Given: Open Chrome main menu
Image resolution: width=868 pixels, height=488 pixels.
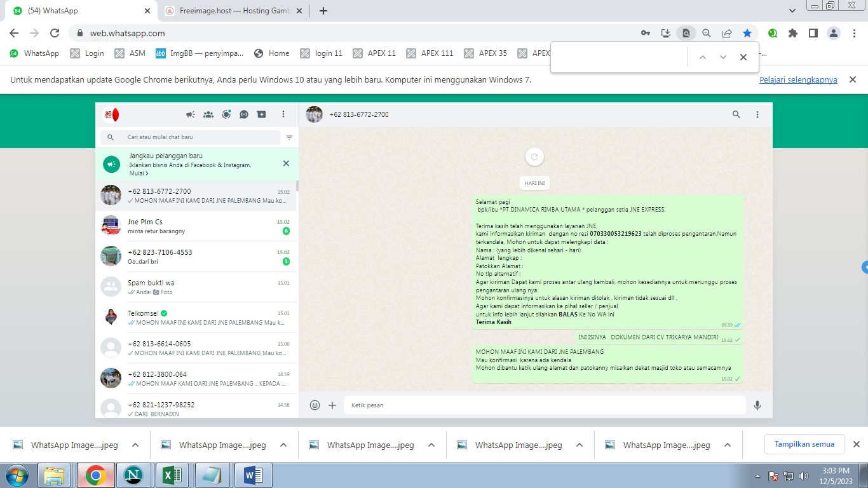Looking at the screenshot, I should coord(855,33).
